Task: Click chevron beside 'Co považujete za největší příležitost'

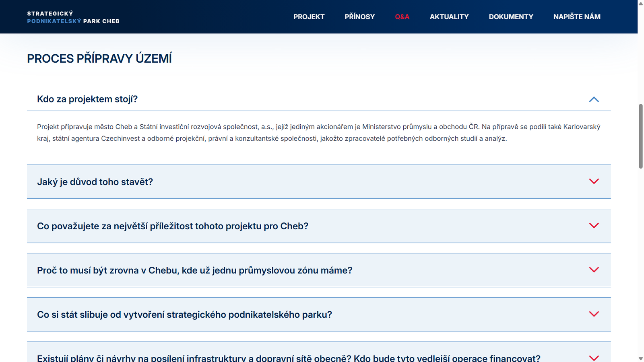Action: [594, 226]
